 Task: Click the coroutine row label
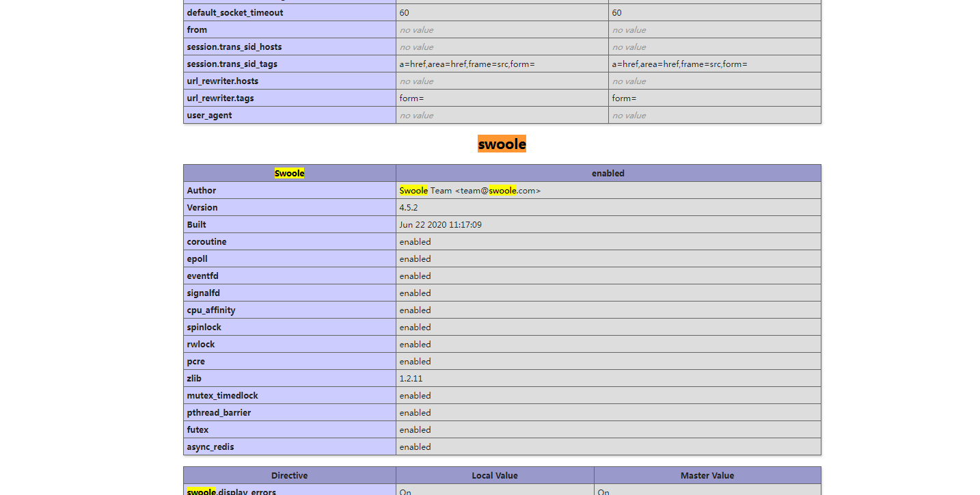coord(206,242)
